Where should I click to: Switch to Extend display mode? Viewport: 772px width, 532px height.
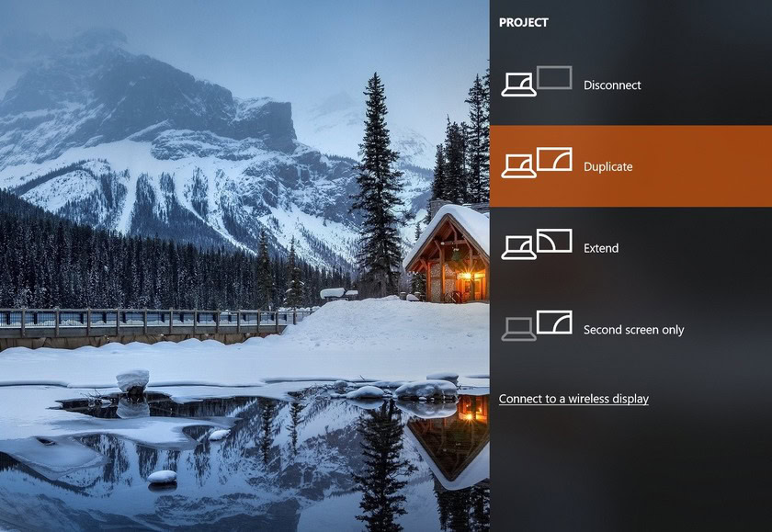click(630, 247)
